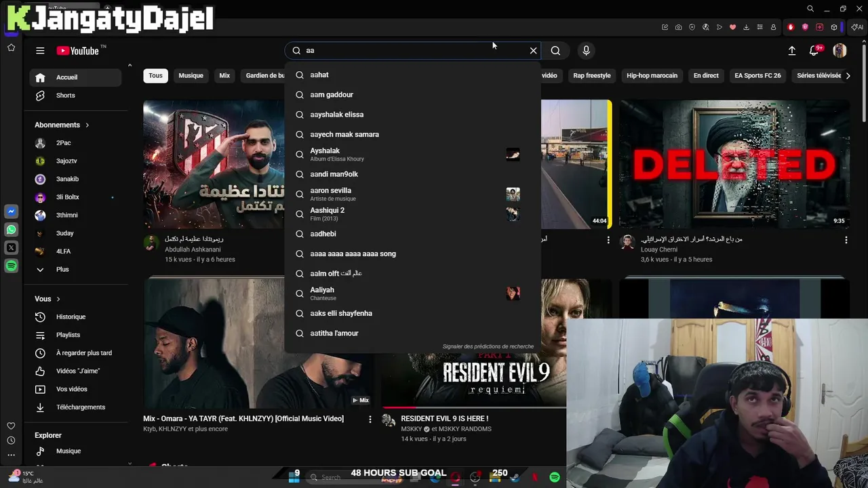Open three-dot menu beside the 44:04 video
The height and width of the screenshot is (488, 868).
(x=608, y=240)
